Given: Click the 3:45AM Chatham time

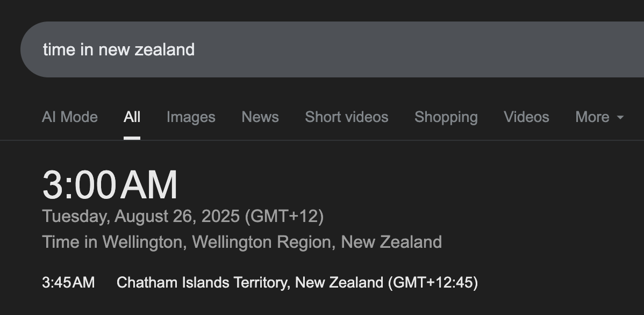Looking at the screenshot, I should [x=68, y=283].
